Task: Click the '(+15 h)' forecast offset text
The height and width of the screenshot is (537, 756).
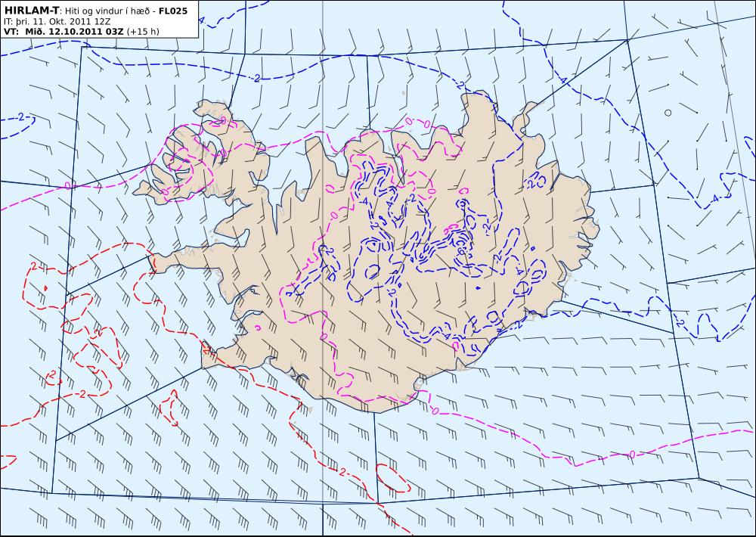Action: [143, 32]
